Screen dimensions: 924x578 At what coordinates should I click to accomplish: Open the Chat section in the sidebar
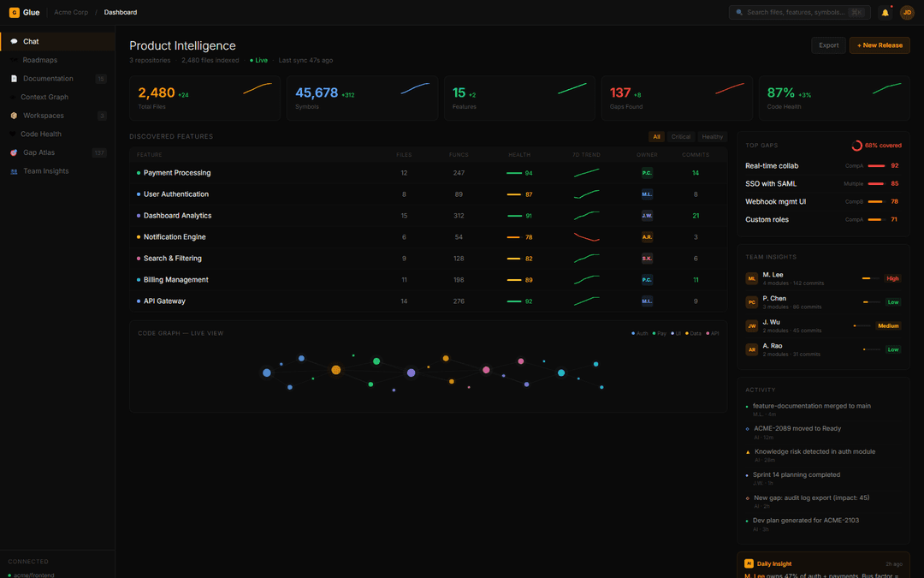coord(30,41)
